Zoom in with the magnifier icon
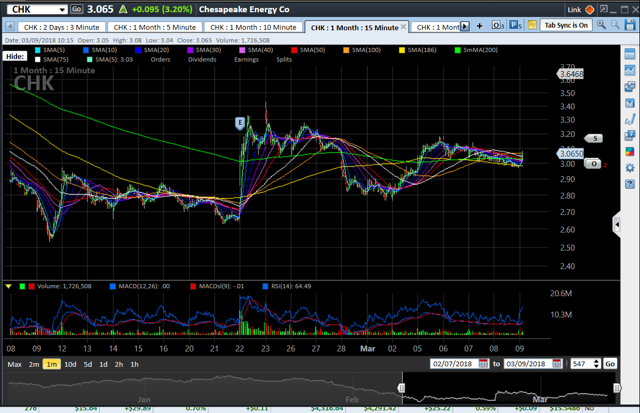The image size is (640, 413). coord(601,24)
